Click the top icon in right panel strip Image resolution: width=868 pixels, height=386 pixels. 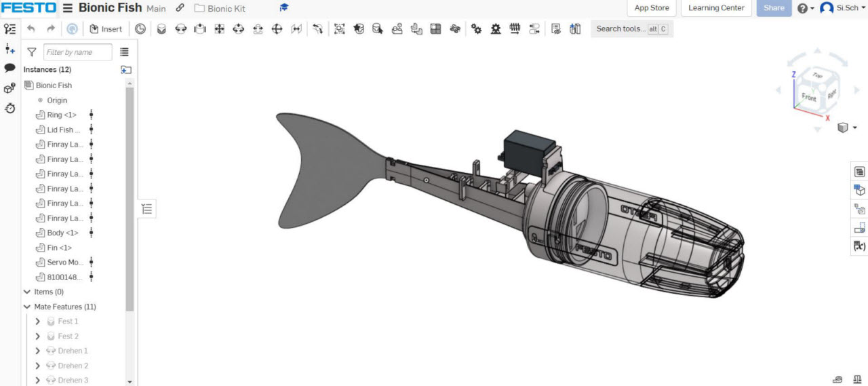tap(859, 172)
